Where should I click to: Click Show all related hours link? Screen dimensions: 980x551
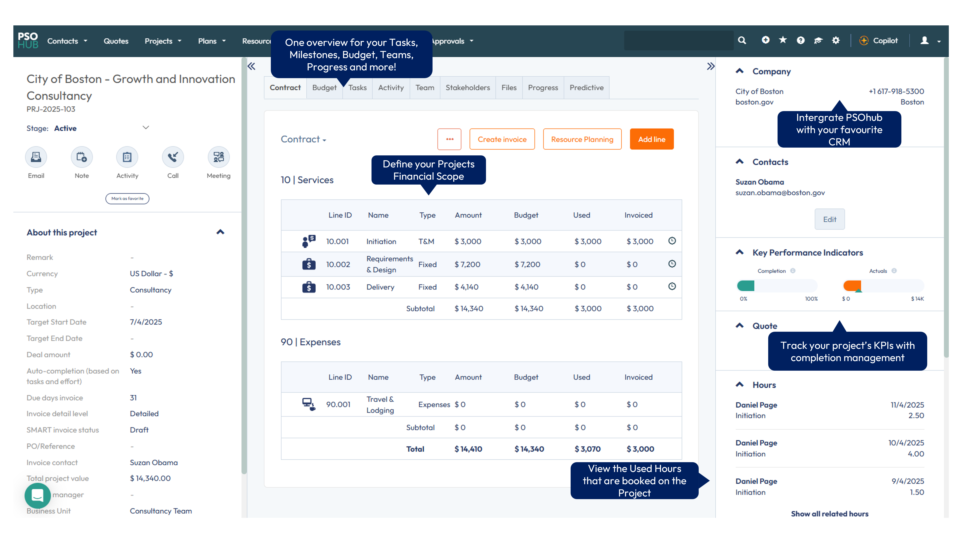829,514
